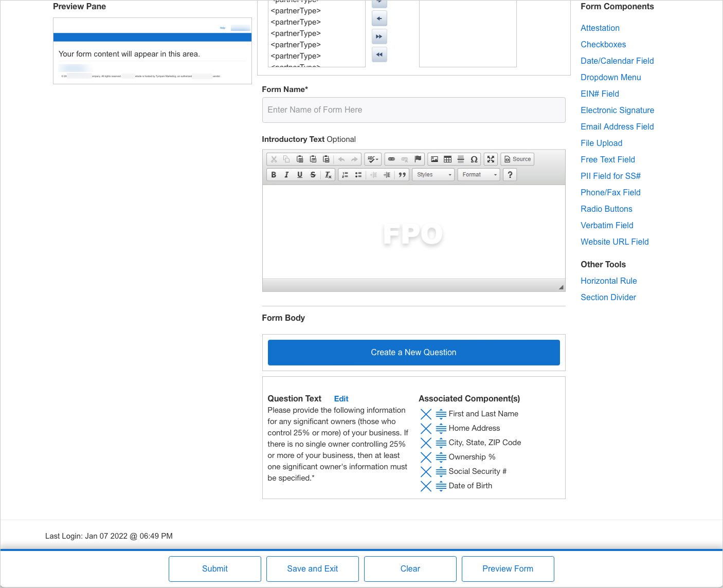Click the insert link icon
The image size is (723, 588).
click(391, 159)
